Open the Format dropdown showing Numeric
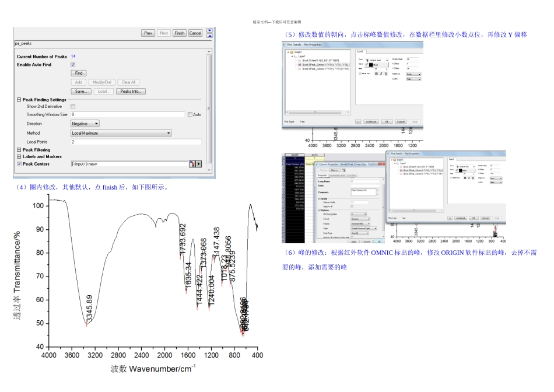The image size is (554, 392). pyautogui.click(x=360, y=219)
